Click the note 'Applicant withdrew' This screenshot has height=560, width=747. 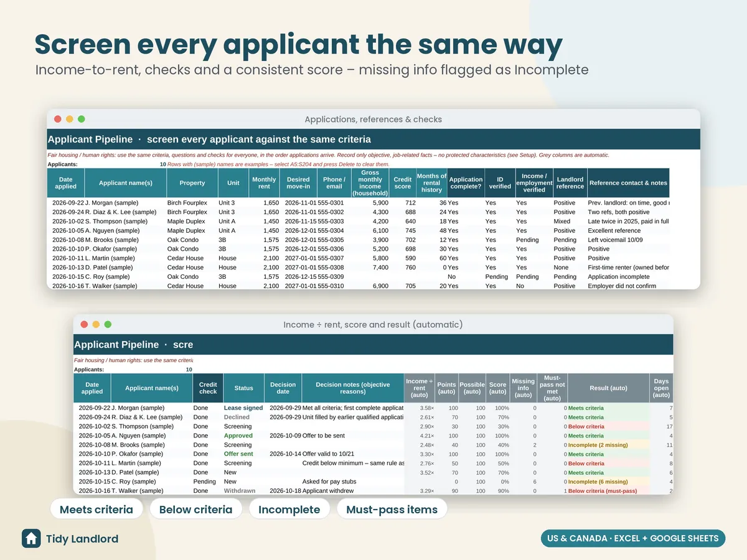[x=329, y=491]
